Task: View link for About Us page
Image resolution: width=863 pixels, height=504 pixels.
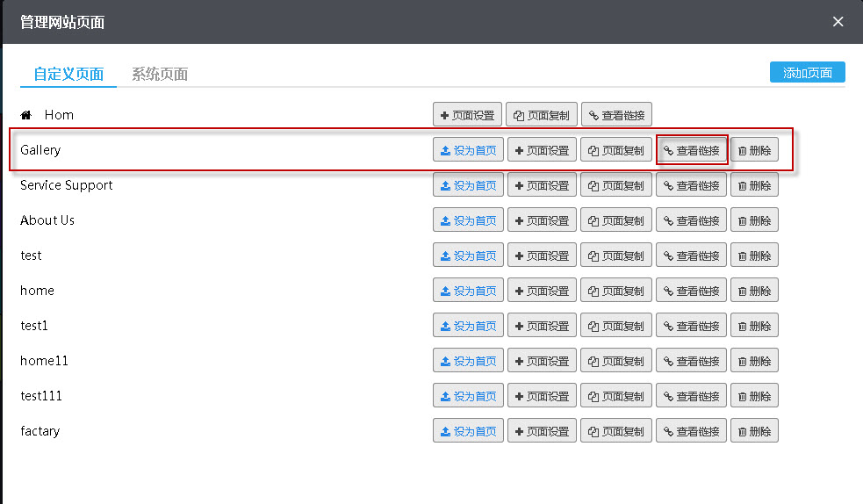Action: pyautogui.click(x=692, y=220)
